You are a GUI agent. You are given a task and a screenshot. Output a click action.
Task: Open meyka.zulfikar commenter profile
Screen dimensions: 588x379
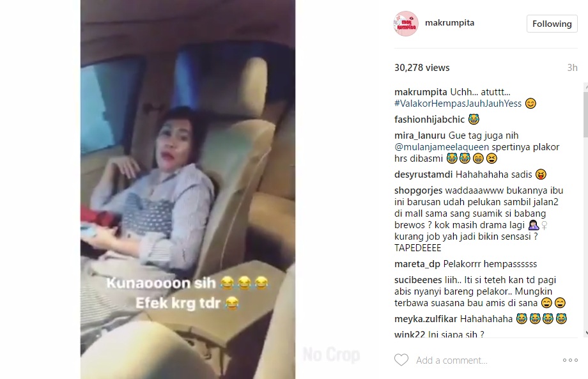pyautogui.click(x=426, y=319)
